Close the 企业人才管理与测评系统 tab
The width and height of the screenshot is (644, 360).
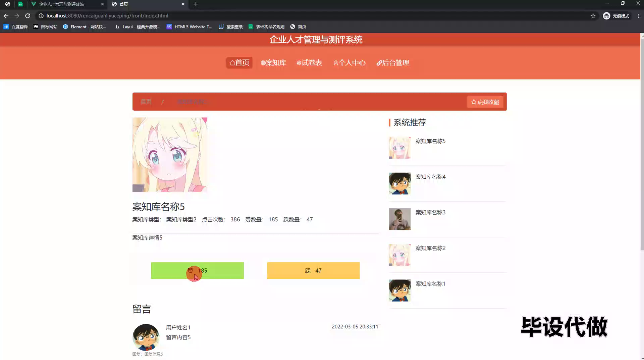coord(102,4)
